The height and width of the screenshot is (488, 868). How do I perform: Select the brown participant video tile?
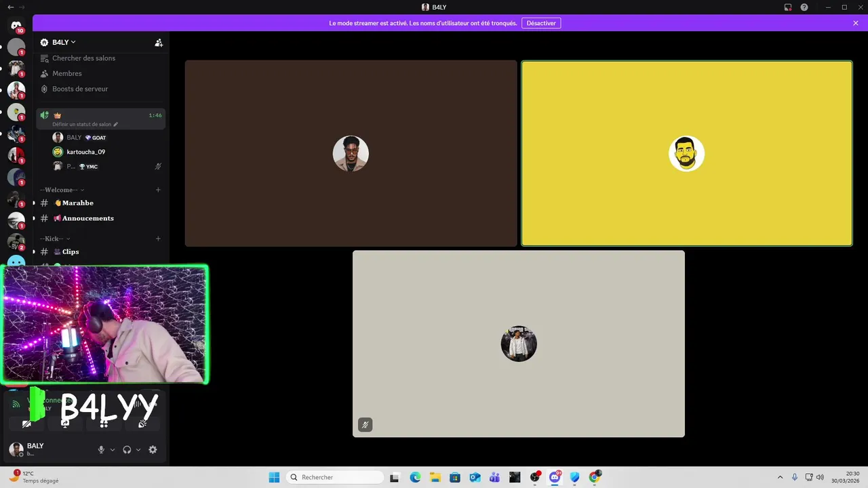coord(351,153)
